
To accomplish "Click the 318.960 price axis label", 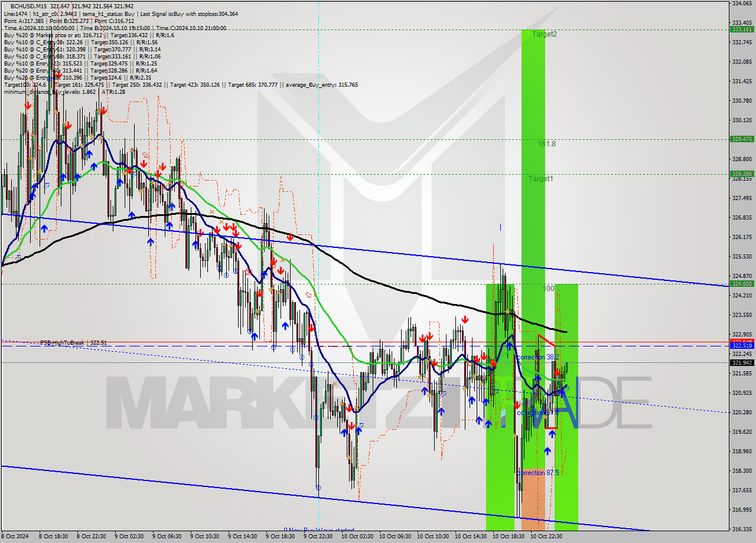I will [742, 451].
